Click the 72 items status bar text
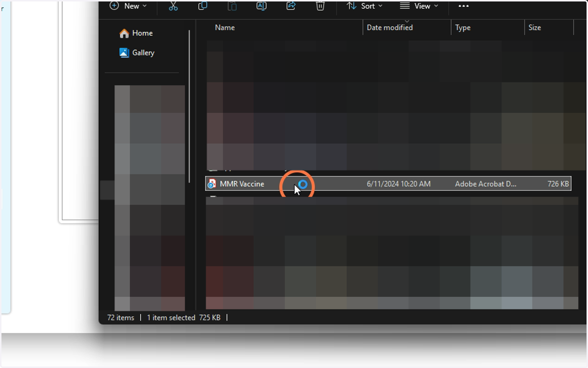Viewport: 588px width, 368px height. [x=121, y=317]
